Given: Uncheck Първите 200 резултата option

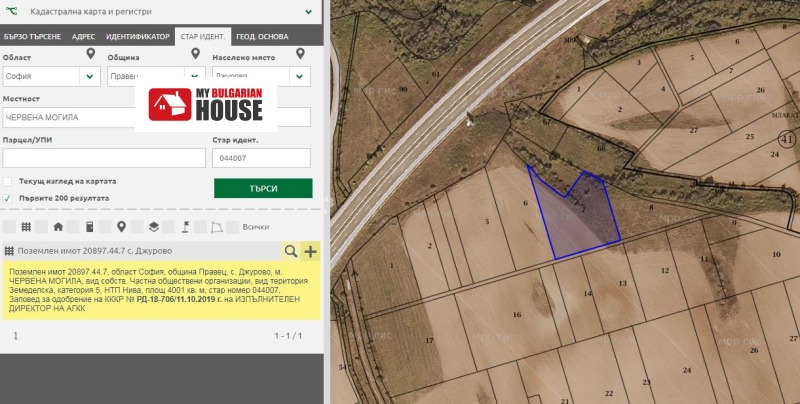Looking at the screenshot, I should (x=9, y=198).
